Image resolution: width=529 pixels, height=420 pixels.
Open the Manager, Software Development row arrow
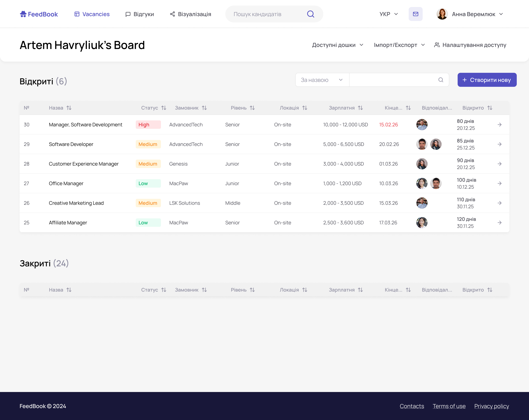[x=500, y=124]
